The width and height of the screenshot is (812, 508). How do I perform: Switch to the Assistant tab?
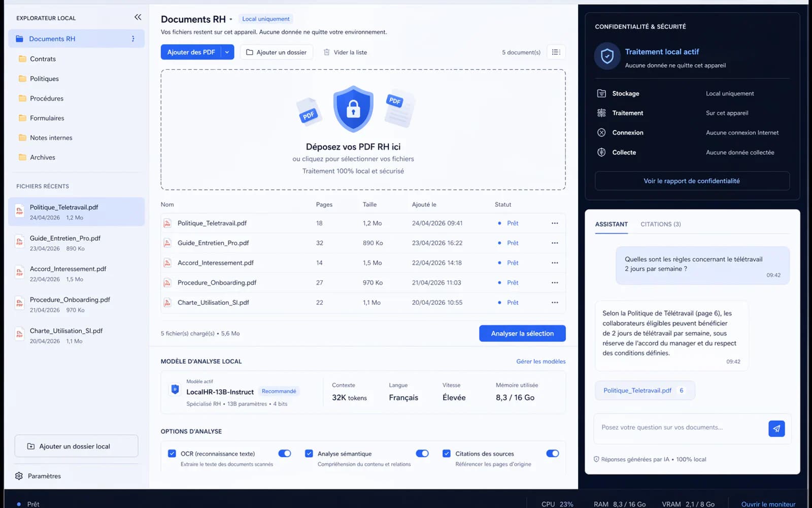coord(611,224)
